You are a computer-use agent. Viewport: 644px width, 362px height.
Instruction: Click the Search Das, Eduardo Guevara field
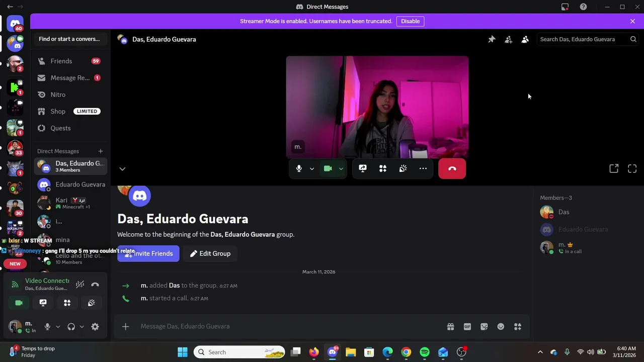tap(587, 39)
